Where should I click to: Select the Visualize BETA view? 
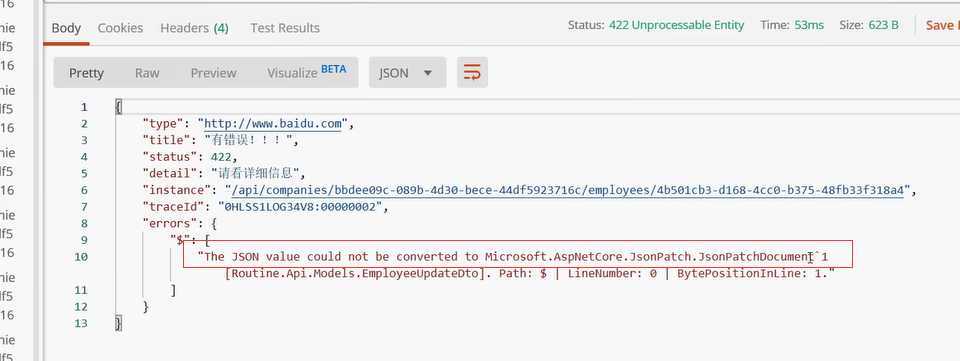(307, 73)
